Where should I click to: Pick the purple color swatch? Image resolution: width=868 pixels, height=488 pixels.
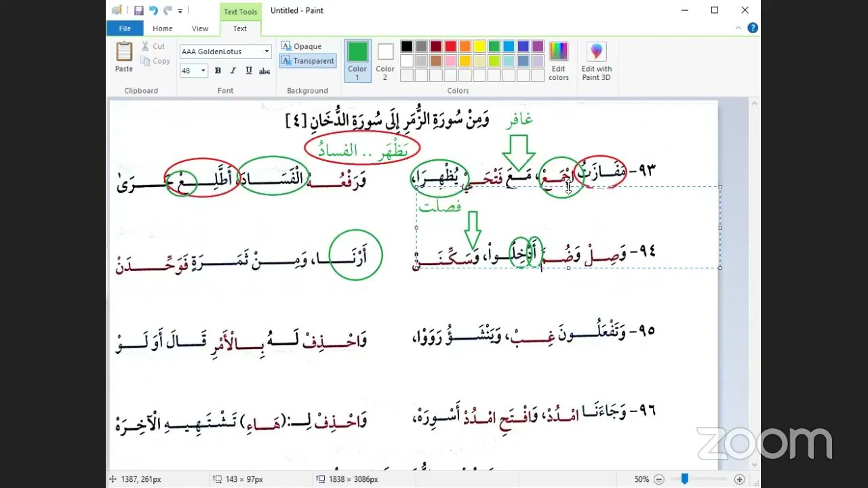(x=538, y=46)
